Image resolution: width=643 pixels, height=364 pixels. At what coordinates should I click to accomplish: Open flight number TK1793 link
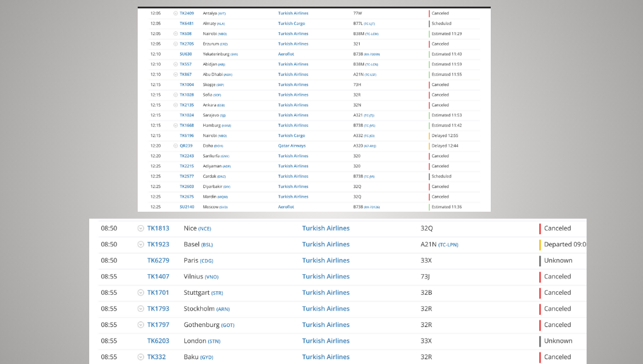click(158, 309)
